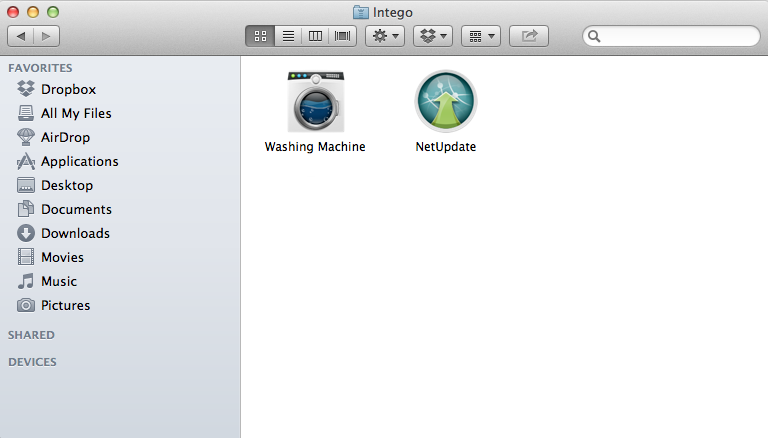Select Dropbox icon in the sidebar
Screen dimensions: 768x438
pyautogui.click(x=26, y=89)
